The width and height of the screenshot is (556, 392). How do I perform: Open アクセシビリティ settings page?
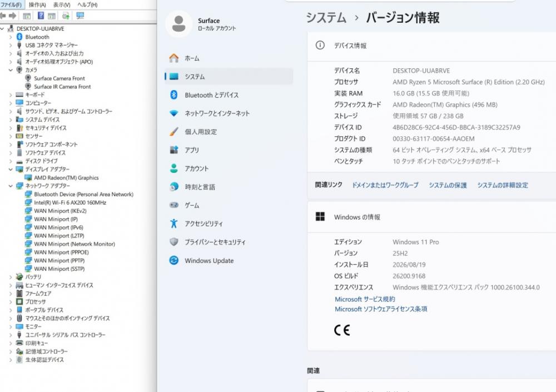[x=229, y=224]
